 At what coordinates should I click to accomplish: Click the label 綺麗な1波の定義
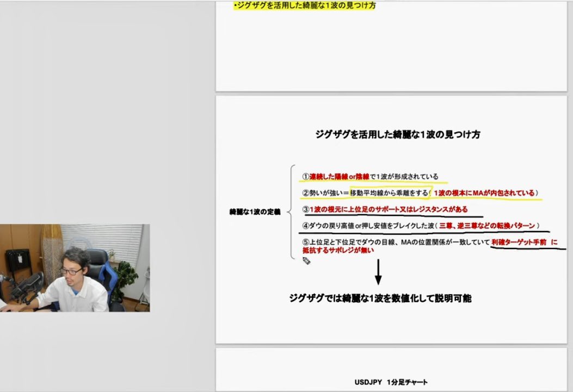click(x=255, y=211)
